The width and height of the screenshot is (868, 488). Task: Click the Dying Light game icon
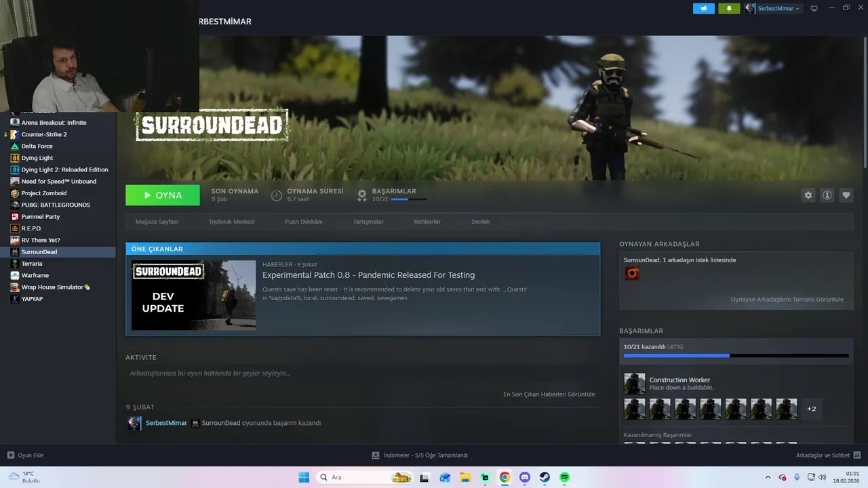[x=15, y=158]
